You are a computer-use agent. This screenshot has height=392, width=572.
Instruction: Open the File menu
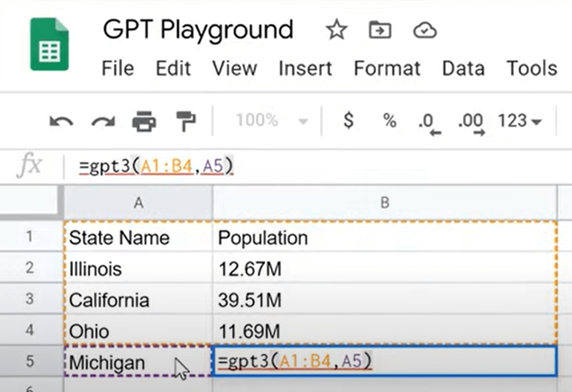coord(118,68)
